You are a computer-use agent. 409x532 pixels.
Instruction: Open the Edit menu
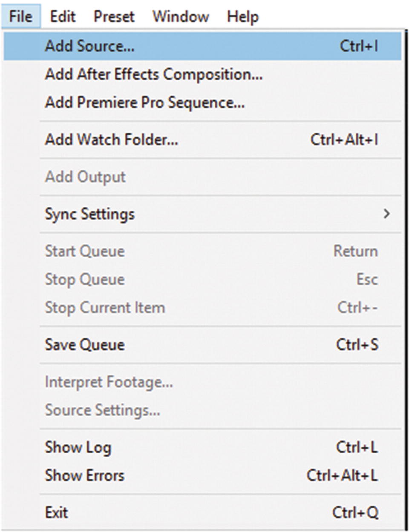tap(63, 17)
